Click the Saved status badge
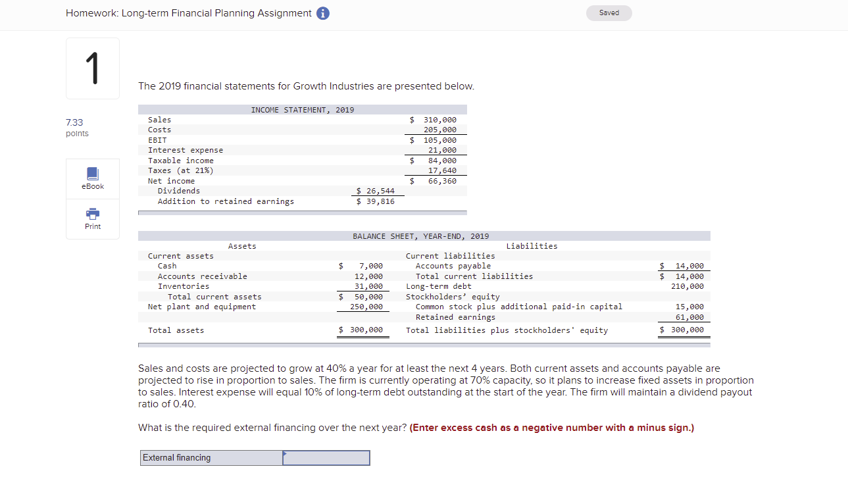Viewport: 848px width, 504px height. (x=609, y=13)
